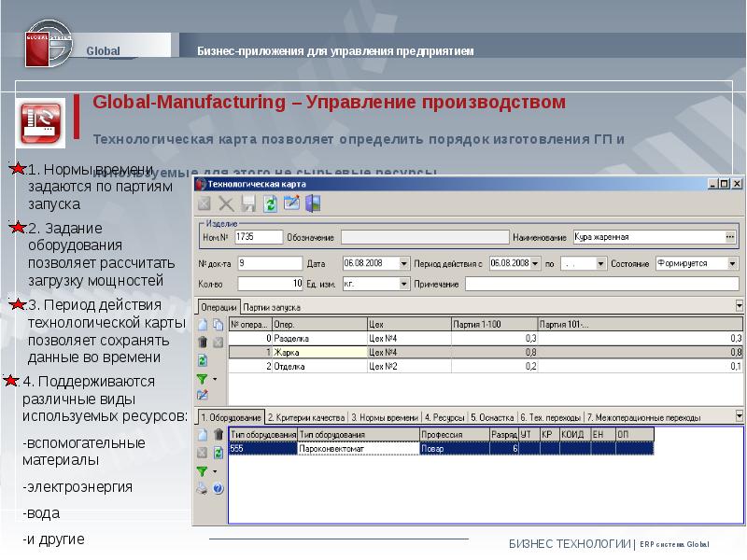Click the ellipsis button in the Наименование field
747x560 pixels.
(730, 237)
